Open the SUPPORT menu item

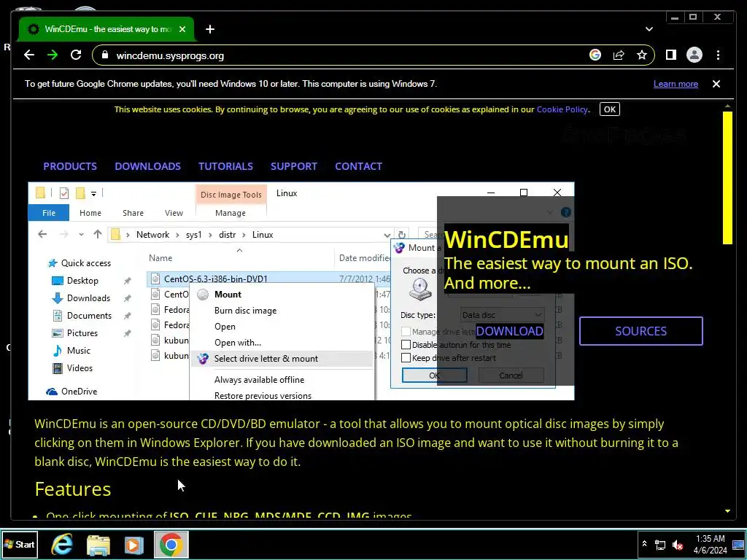[294, 166]
